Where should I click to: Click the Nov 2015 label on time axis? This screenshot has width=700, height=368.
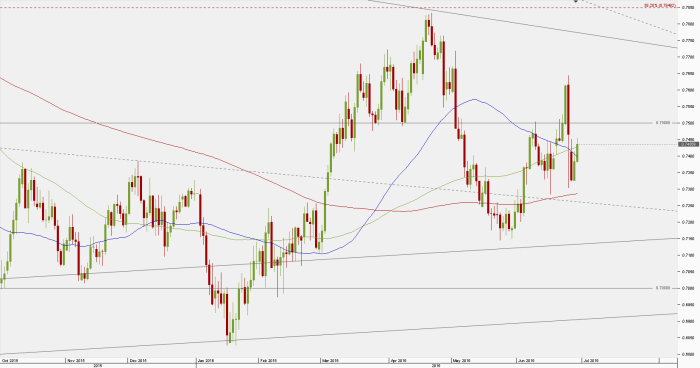[75, 360]
